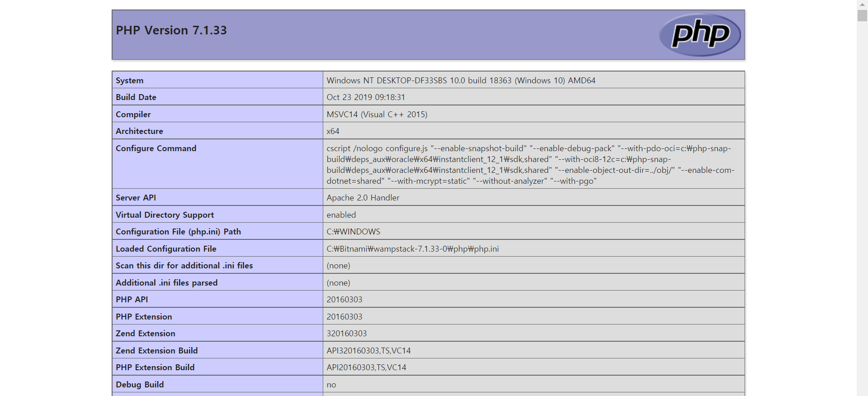This screenshot has height=396, width=868.
Task: Click the 'Loaded Configuration File' label
Action: [166, 248]
